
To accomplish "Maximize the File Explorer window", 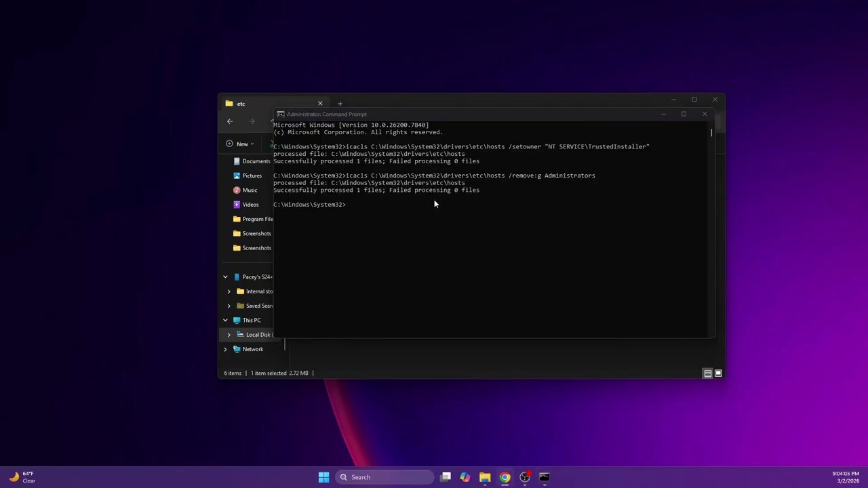I will tap(694, 100).
